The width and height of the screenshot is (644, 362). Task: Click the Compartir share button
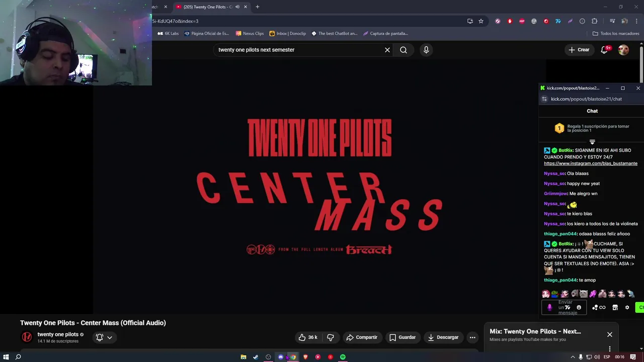point(362,337)
